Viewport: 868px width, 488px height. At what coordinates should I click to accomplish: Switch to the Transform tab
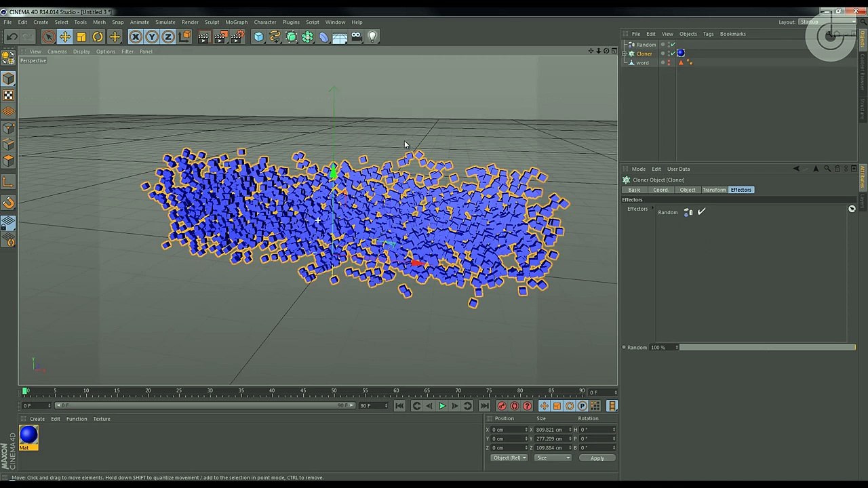click(714, 190)
